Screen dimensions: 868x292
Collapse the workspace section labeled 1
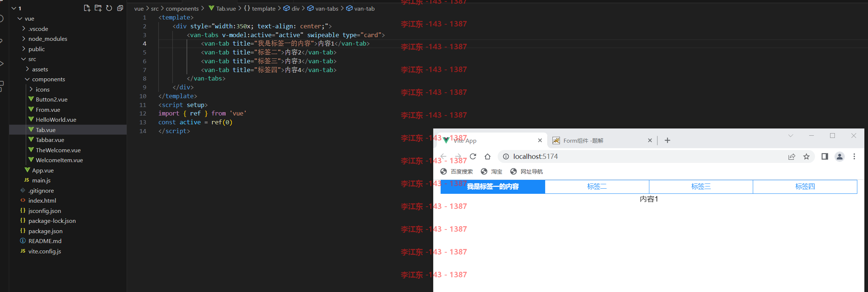(14, 8)
